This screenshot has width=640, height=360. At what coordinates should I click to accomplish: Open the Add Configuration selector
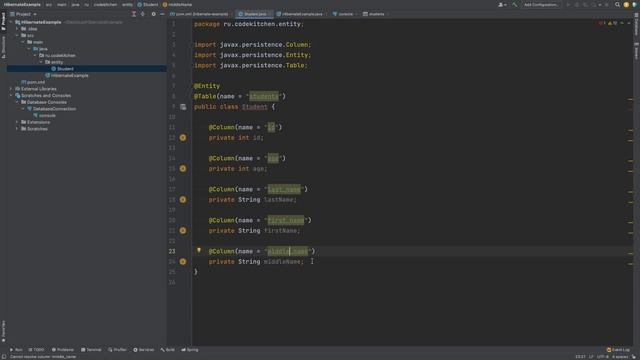pos(540,4)
